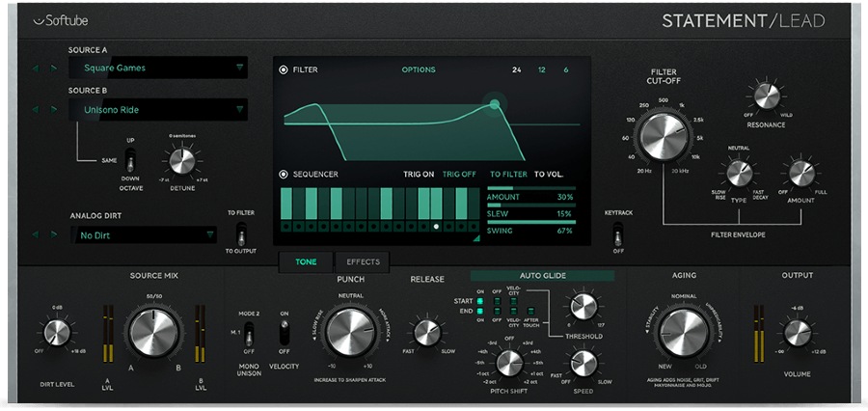Screen dimensions: 868x411
Task: Flip the Velocity on/off switch
Action: (x=284, y=331)
